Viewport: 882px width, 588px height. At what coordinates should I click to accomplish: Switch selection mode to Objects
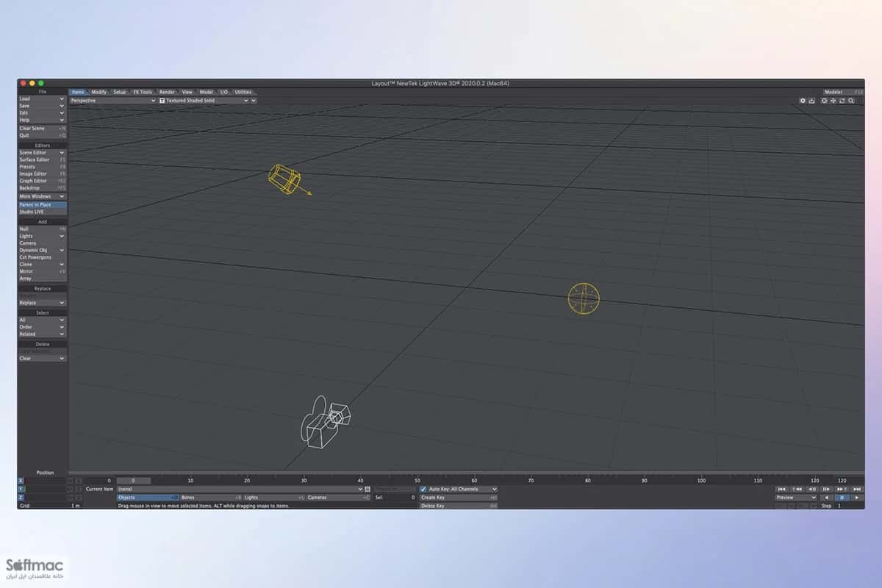pyautogui.click(x=147, y=498)
